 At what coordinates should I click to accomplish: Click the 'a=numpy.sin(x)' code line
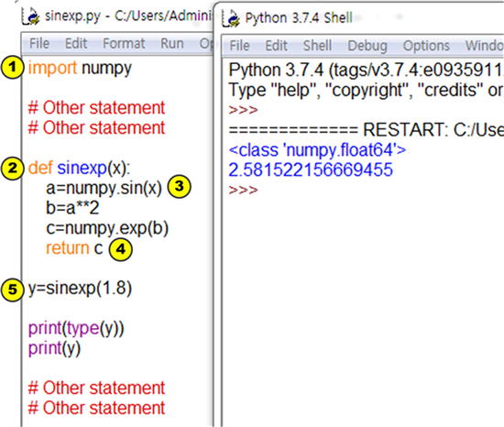click(x=104, y=188)
